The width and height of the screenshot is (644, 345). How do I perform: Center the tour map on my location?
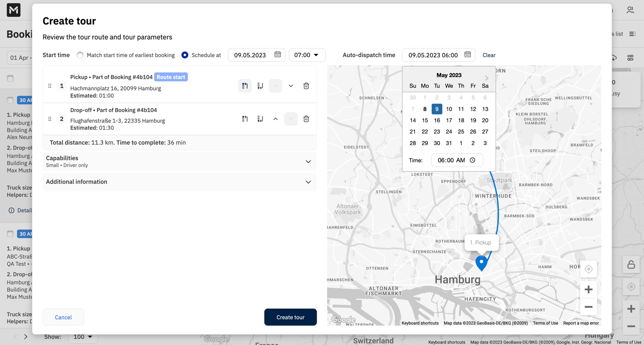point(588,269)
